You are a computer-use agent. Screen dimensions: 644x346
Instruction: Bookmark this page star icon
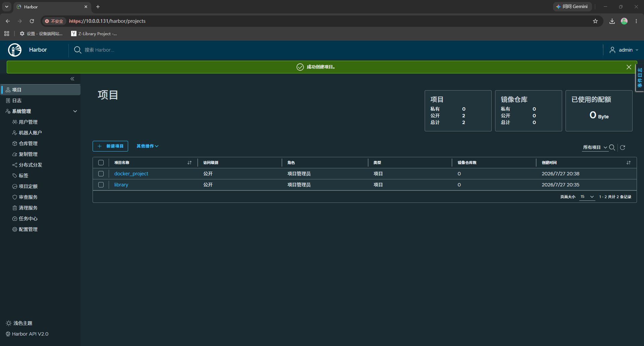pos(595,21)
